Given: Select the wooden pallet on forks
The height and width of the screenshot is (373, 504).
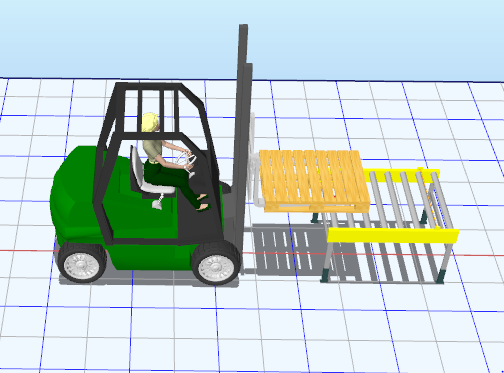Looking at the screenshot, I should pyautogui.click(x=314, y=181).
